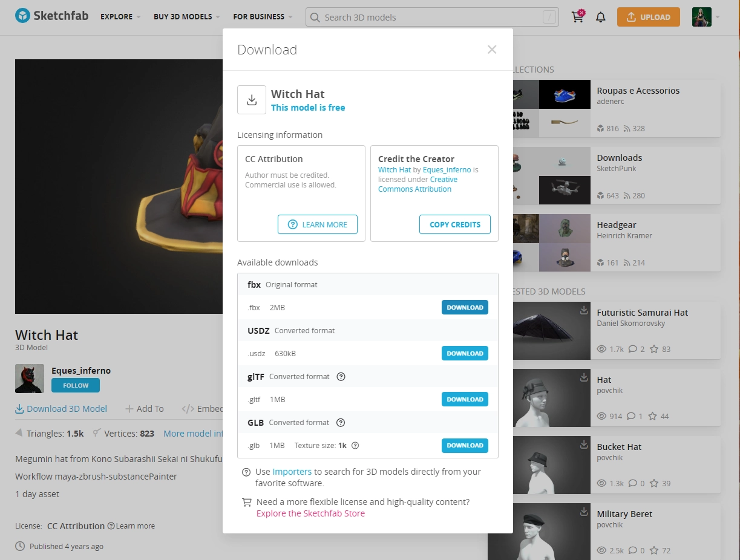Open the Importers link

[292, 472]
